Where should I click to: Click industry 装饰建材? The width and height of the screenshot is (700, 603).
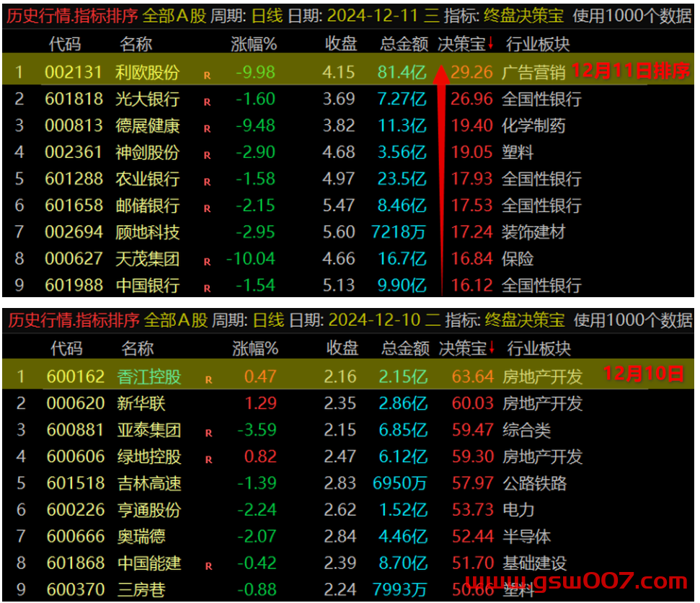(x=533, y=232)
